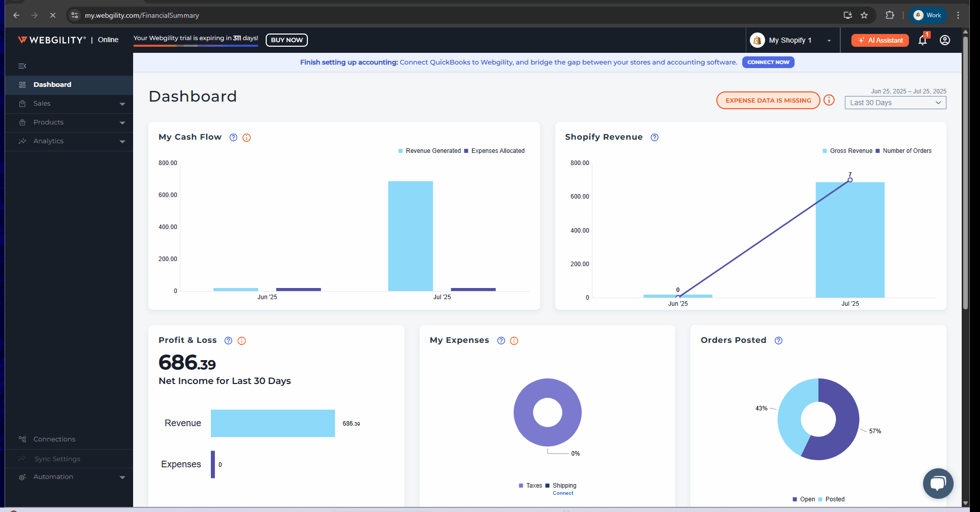Expand the Sales menu in sidebar
Image resolution: width=980 pixels, height=512 pixels.
pos(69,104)
